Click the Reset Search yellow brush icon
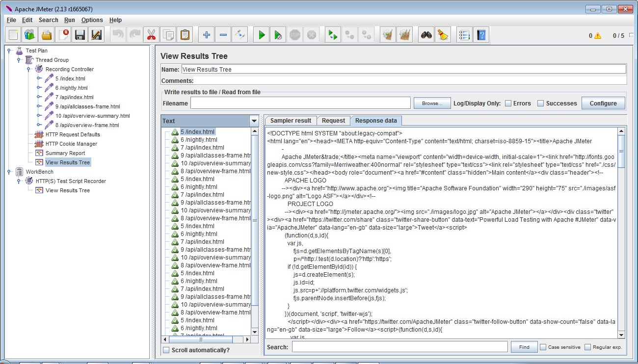638x364 pixels. (443, 35)
